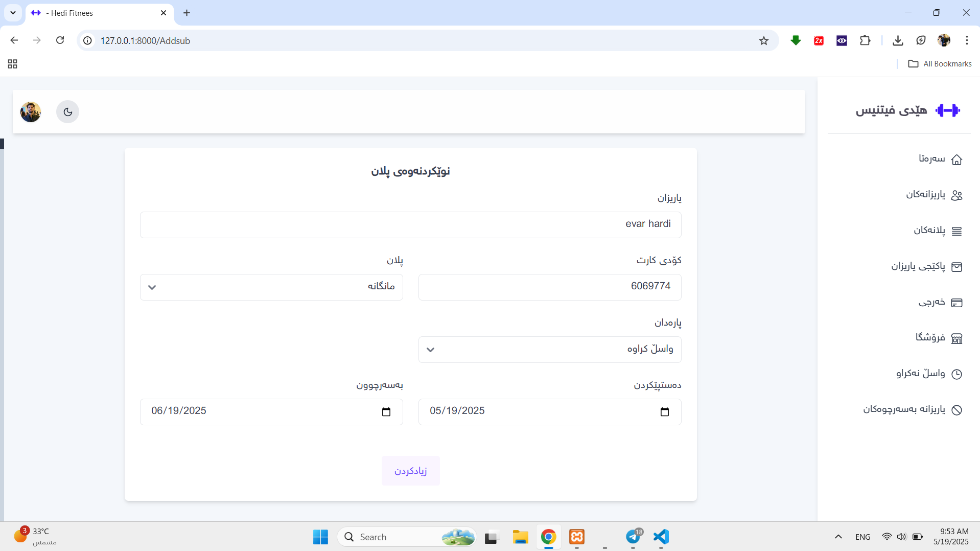Click the زیادکردن submit button
Viewport: 980px width, 551px height.
click(410, 471)
